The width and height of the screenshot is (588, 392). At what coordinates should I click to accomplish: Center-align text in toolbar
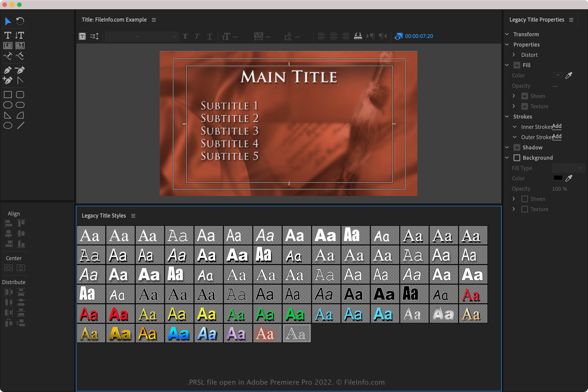coord(333,36)
